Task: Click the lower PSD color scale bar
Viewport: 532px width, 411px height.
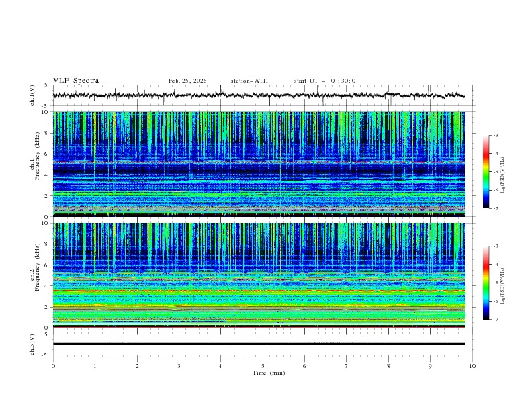Action: pyautogui.click(x=486, y=283)
